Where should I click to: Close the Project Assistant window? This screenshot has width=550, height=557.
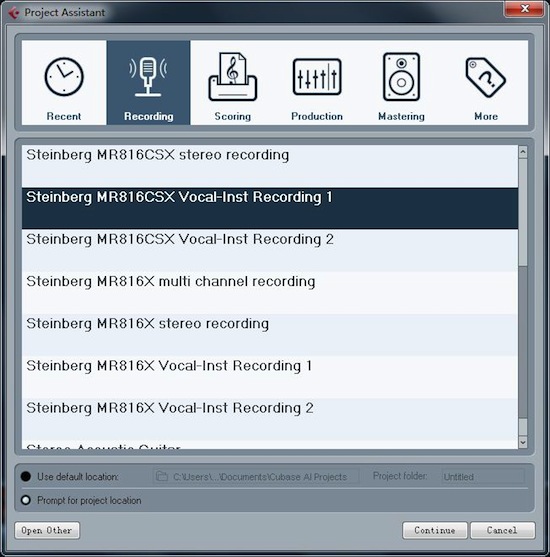[x=524, y=9]
